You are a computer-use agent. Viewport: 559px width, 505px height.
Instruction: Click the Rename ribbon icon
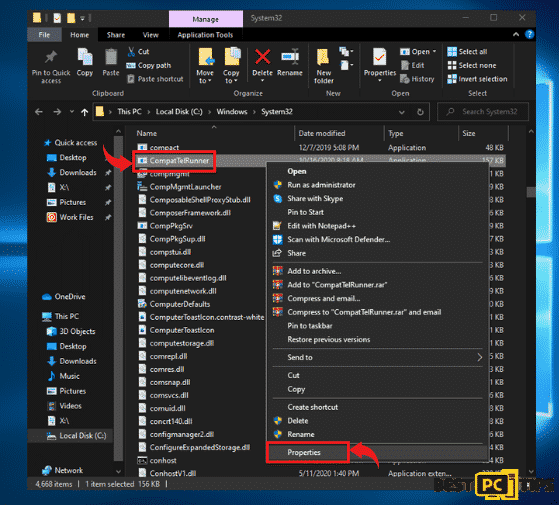(290, 57)
